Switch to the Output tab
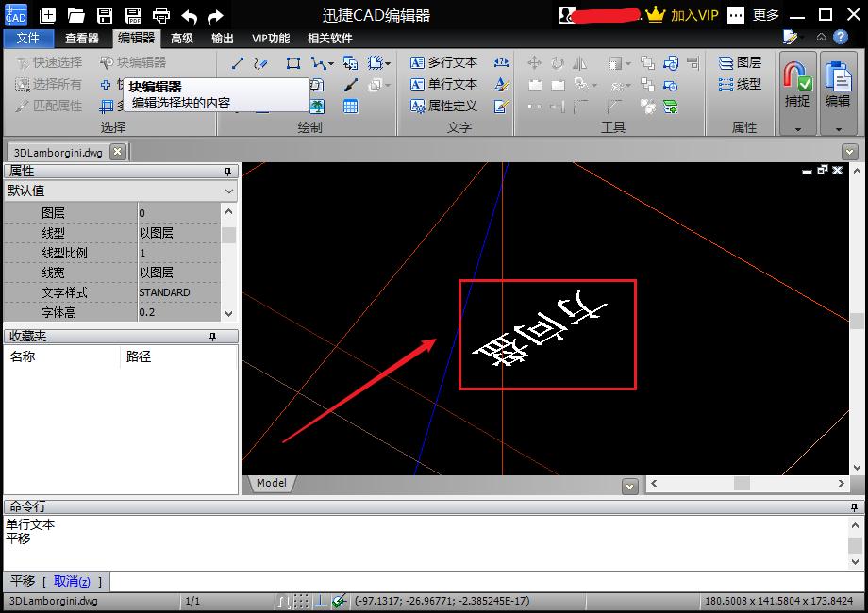Viewport: 868px width, 613px height. pyautogui.click(x=222, y=38)
